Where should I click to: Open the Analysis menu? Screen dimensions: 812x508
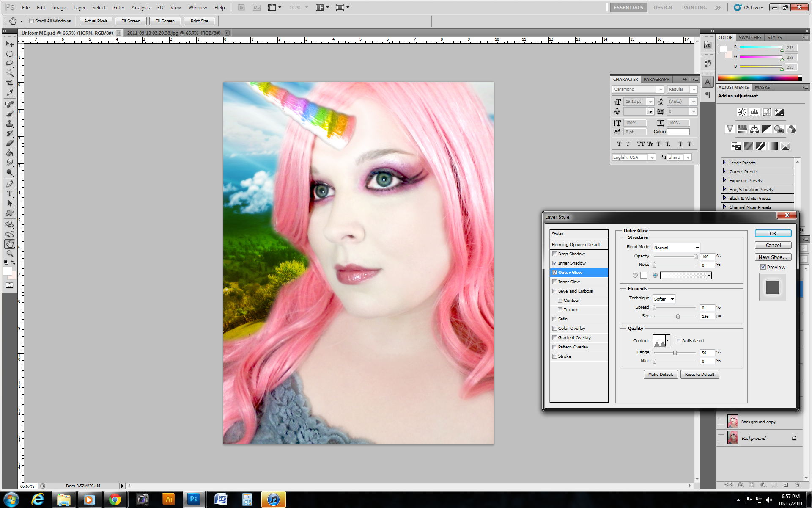140,8
